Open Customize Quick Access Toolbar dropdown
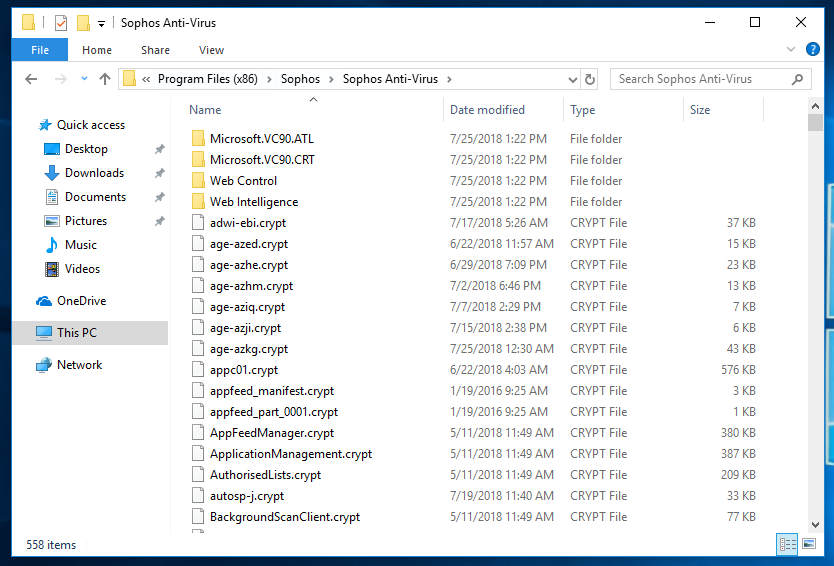 pyautogui.click(x=101, y=23)
